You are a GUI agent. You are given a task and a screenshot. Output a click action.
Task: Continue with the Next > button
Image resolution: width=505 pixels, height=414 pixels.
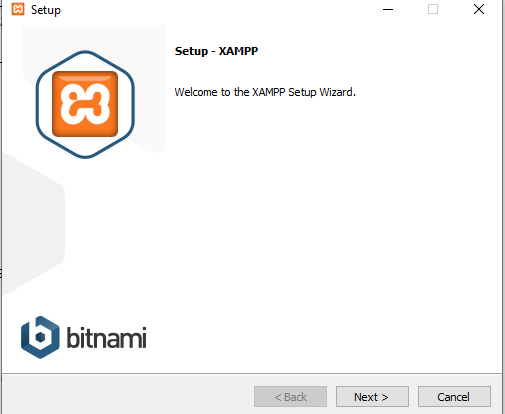pos(372,397)
